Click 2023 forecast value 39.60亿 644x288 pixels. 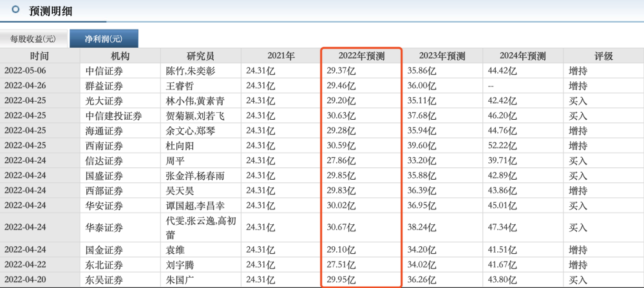click(x=421, y=146)
